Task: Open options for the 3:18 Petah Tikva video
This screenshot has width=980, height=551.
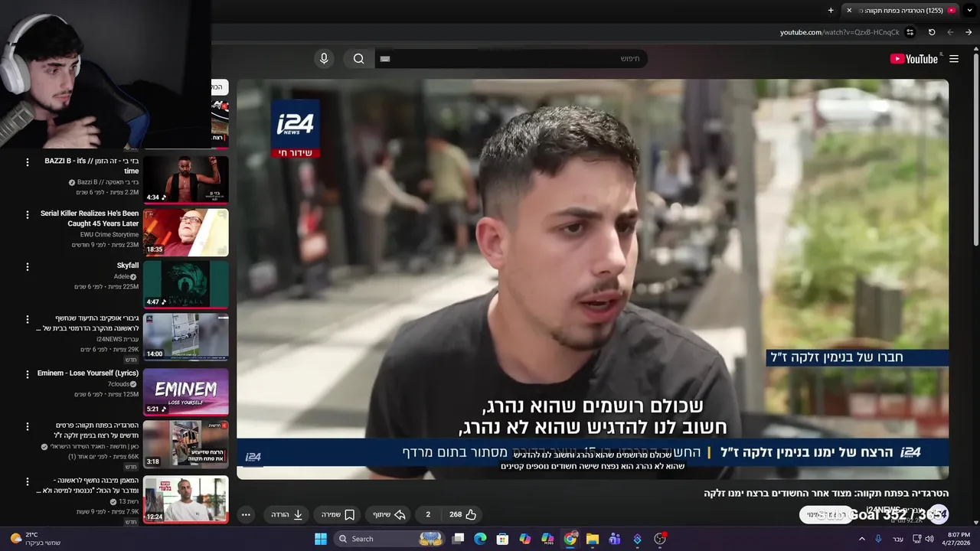Action: (x=28, y=426)
